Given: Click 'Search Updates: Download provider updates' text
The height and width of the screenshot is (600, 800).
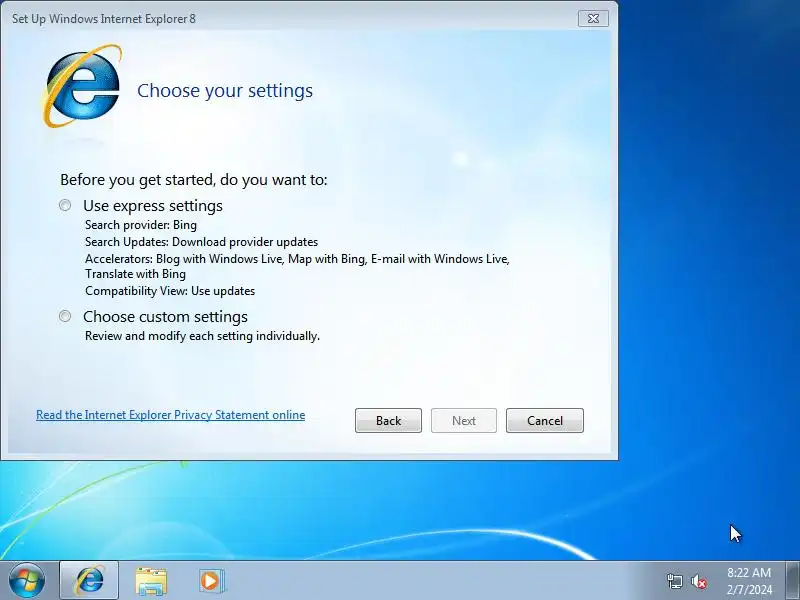Looking at the screenshot, I should (202, 242).
